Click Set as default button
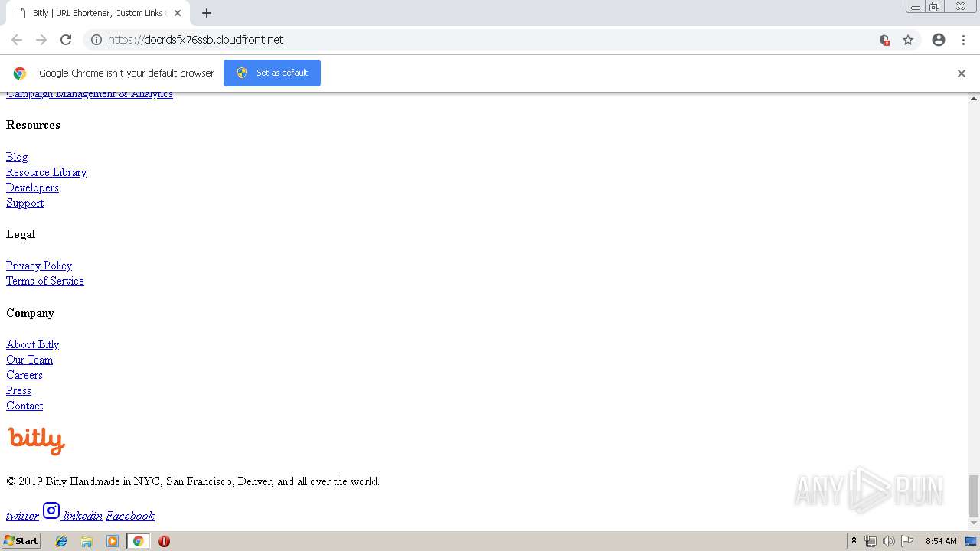Viewport: 980px width, 551px height. click(x=272, y=73)
